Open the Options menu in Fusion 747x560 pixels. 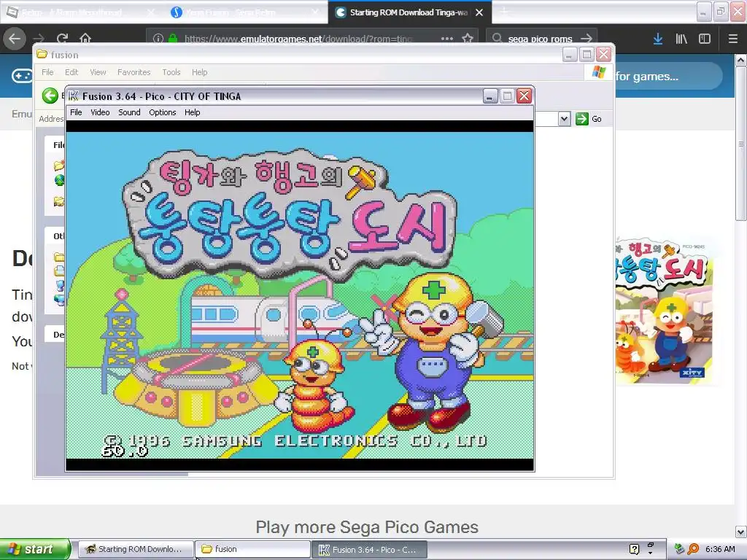(163, 112)
